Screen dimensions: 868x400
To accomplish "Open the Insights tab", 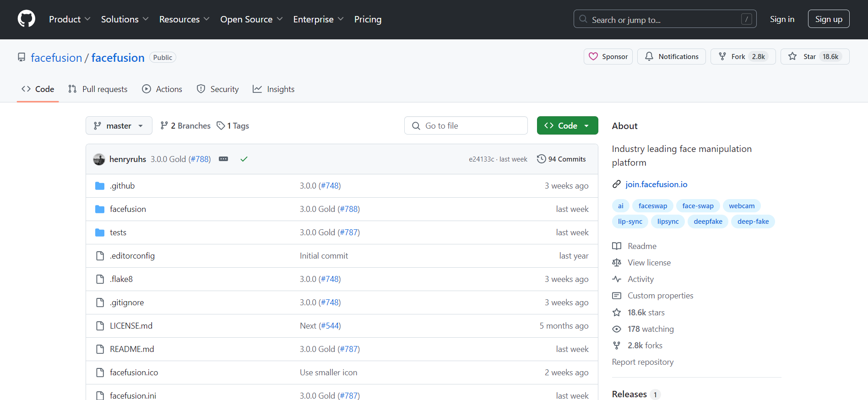I will point(274,89).
